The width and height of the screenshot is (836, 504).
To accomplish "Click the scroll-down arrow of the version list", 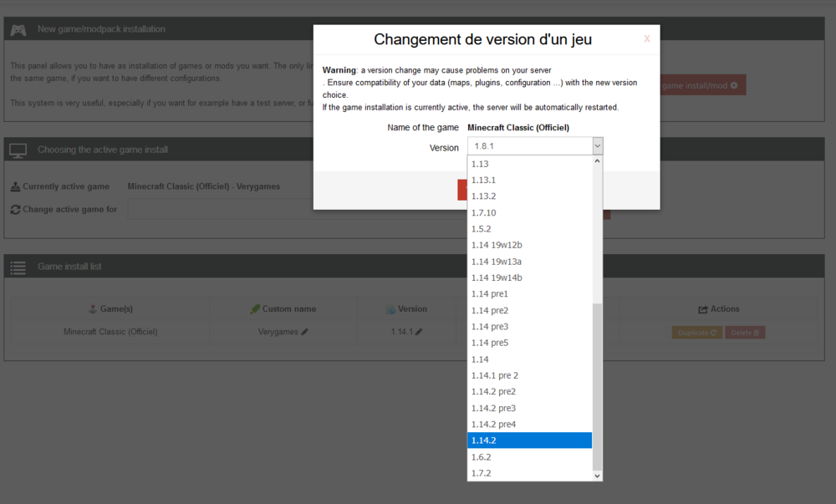I will click(x=597, y=475).
